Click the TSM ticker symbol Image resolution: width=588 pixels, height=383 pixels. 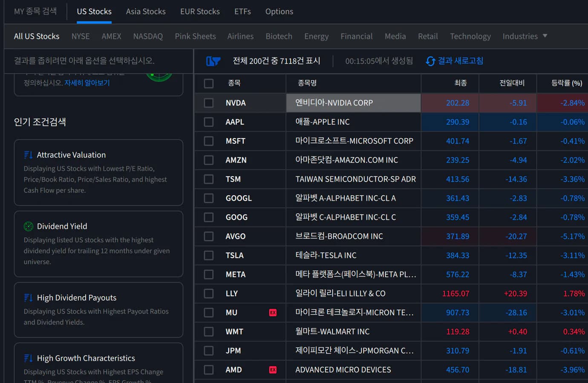point(233,179)
